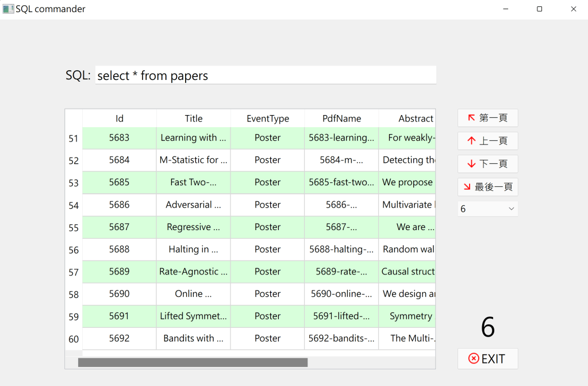Open the page number dropdown showing 6

tap(487, 209)
